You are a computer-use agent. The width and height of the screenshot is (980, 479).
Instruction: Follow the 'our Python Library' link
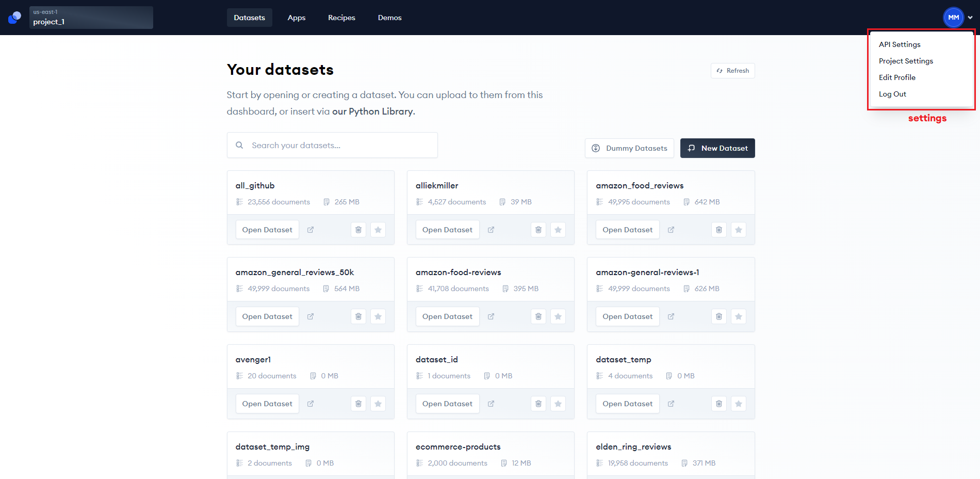(372, 111)
